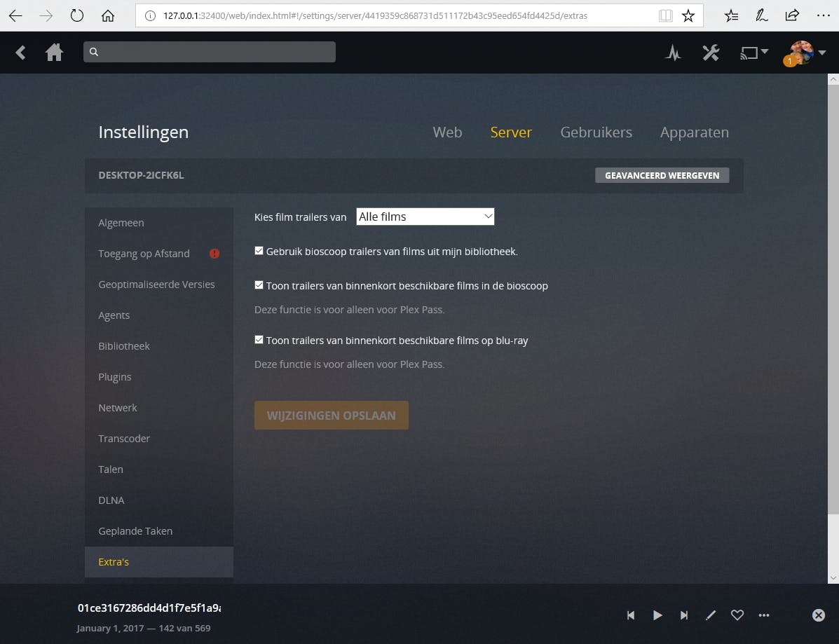Open Netwerk settings section
The image size is (839, 644).
[x=159, y=408]
